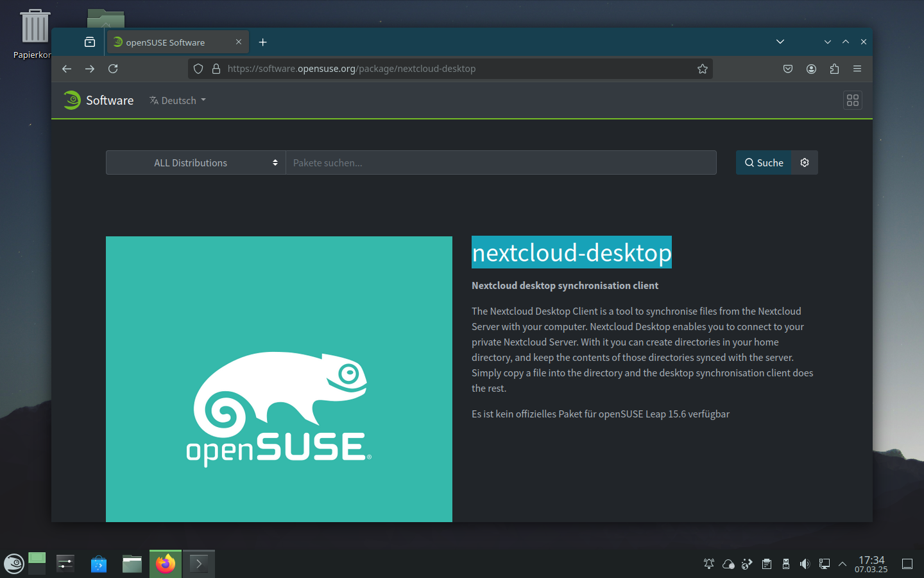Open the openSUSE apps grid icon
The width and height of the screenshot is (924, 578).
852,100
